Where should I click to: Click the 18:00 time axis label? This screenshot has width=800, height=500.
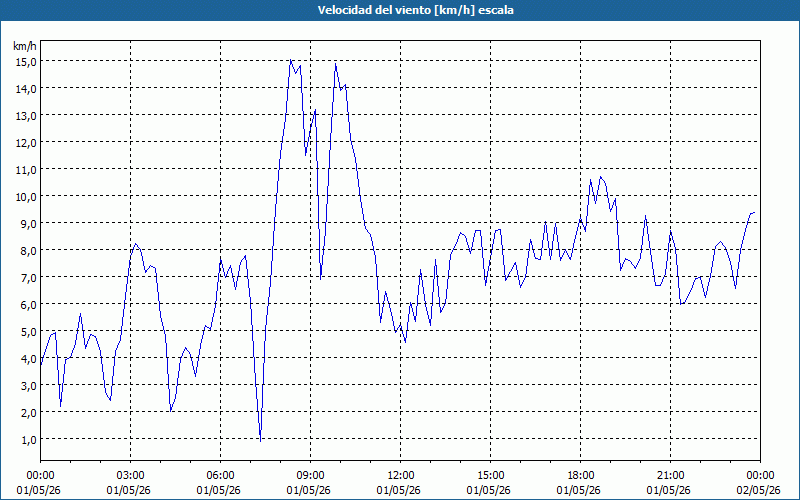[x=581, y=477]
